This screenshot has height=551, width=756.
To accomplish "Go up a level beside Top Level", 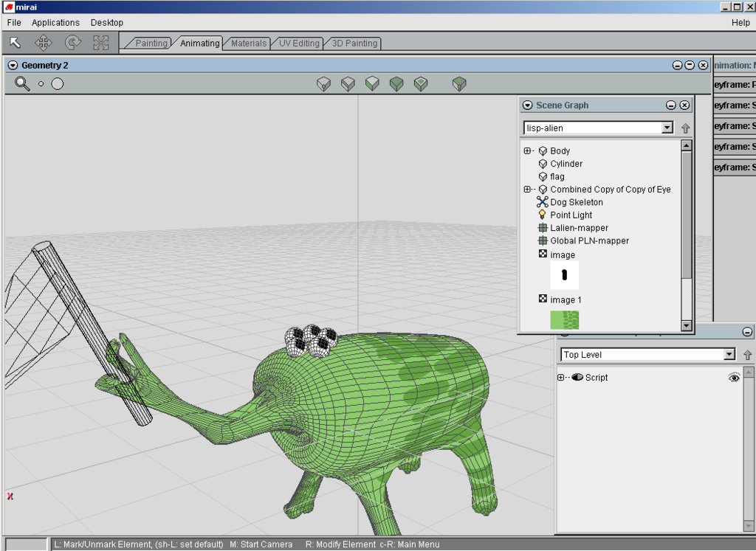I will click(747, 355).
